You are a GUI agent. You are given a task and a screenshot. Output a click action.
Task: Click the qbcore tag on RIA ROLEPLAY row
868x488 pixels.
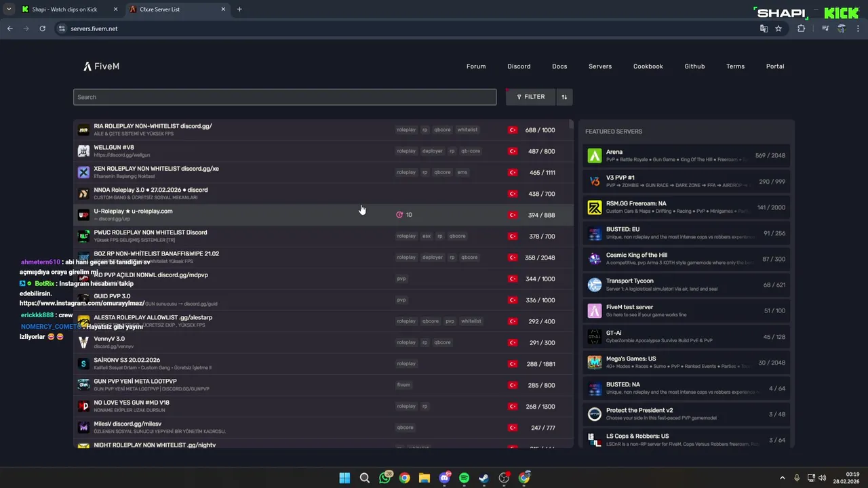[442, 129]
